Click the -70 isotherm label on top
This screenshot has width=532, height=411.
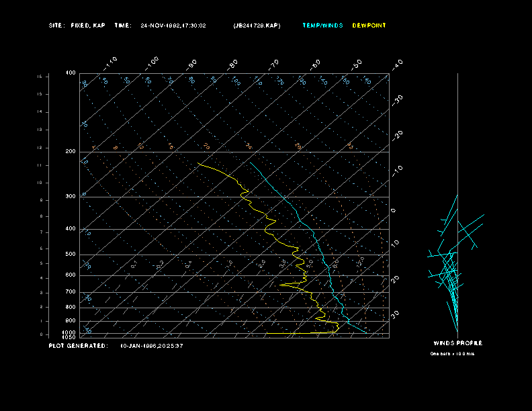point(274,64)
